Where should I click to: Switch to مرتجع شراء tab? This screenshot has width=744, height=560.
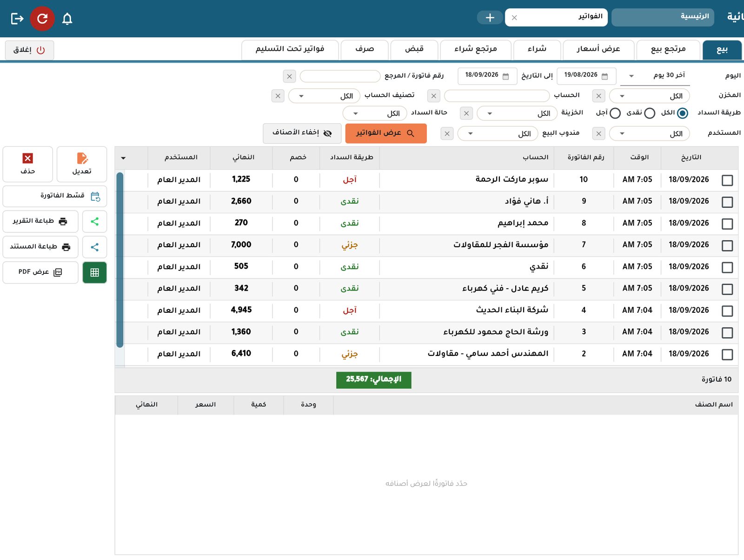476,50
